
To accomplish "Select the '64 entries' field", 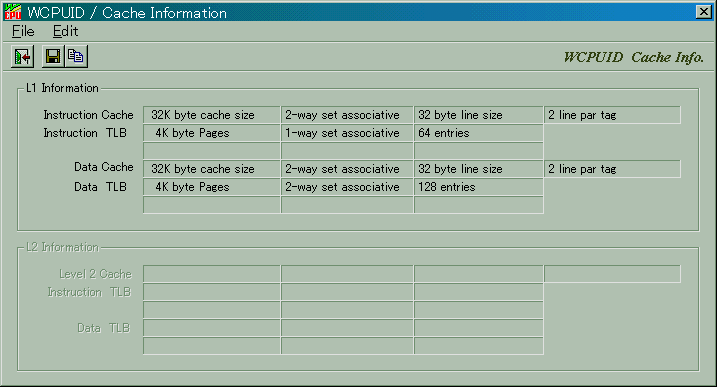I will coord(479,133).
